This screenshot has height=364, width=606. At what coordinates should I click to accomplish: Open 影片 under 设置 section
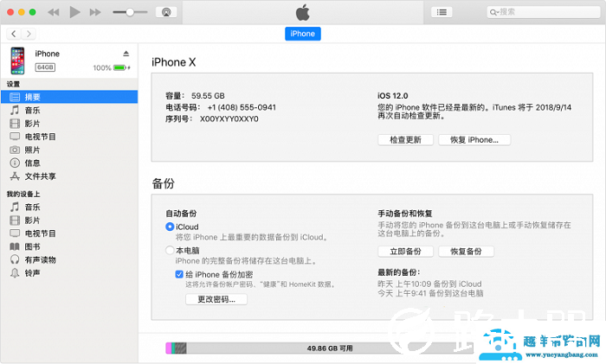(x=69, y=124)
